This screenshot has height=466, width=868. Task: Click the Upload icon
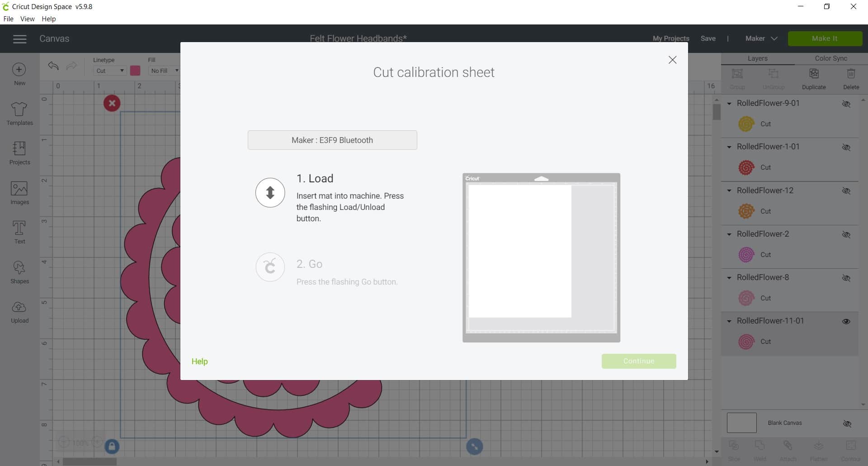[x=19, y=311]
